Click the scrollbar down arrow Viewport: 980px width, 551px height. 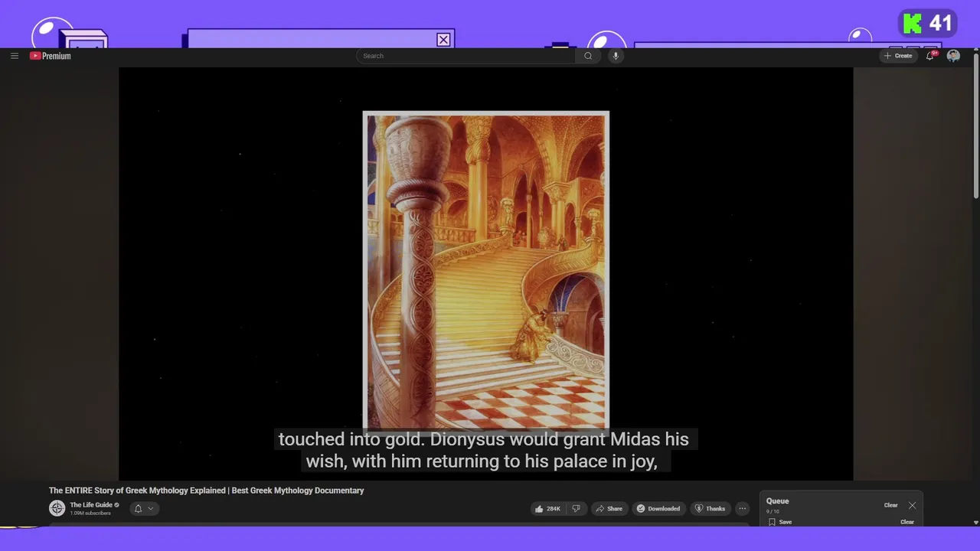(975, 523)
